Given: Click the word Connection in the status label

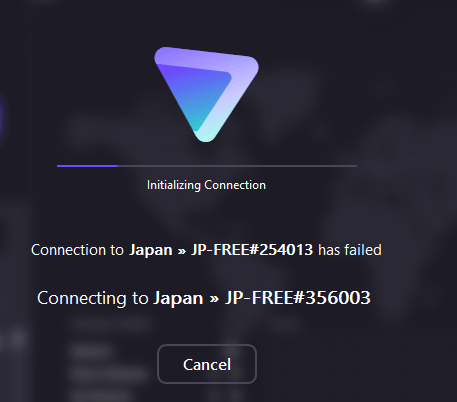Looking at the screenshot, I should (235, 185).
